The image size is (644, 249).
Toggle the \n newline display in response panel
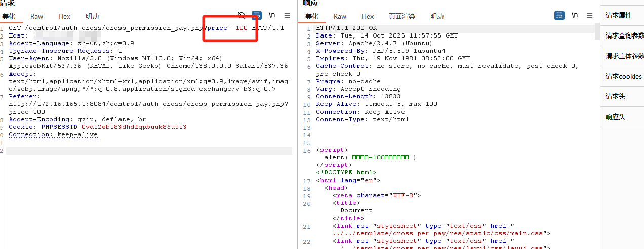tap(575, 15)
